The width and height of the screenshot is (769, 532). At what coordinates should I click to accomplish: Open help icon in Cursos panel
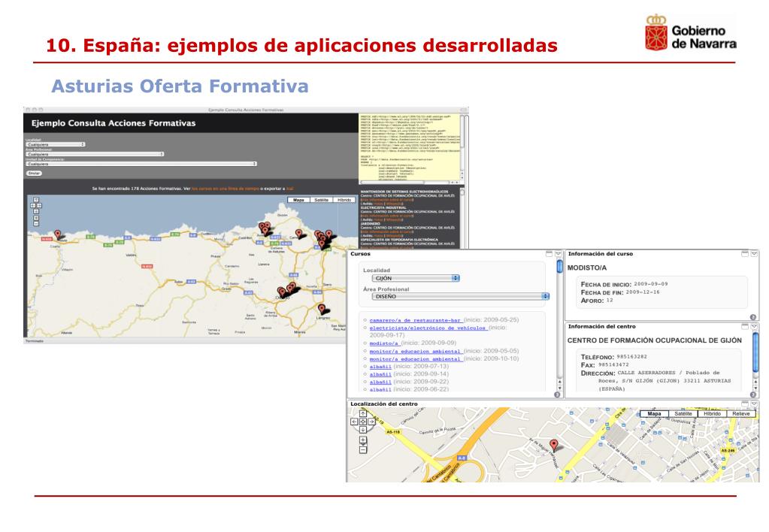557,394
